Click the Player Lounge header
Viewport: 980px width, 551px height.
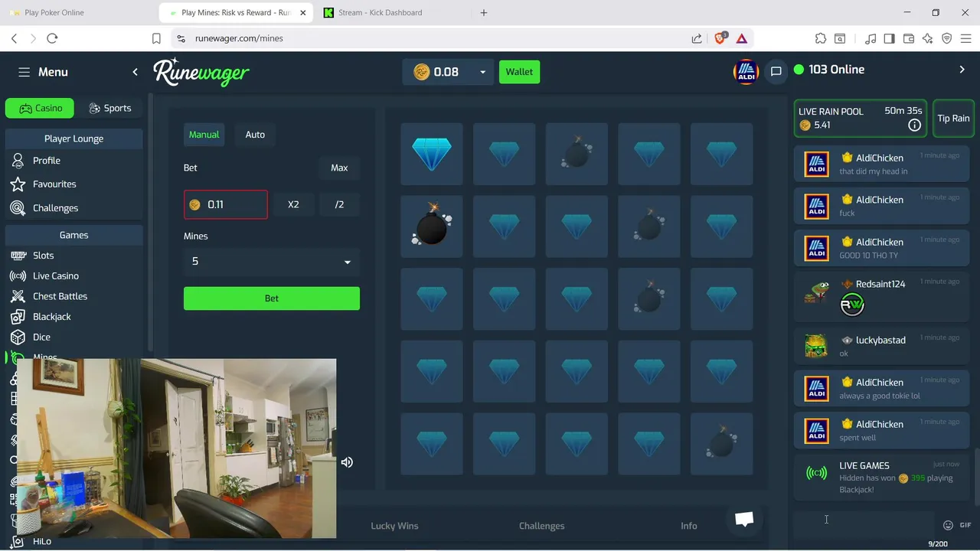pyautogui.click(x=73, y=139)
